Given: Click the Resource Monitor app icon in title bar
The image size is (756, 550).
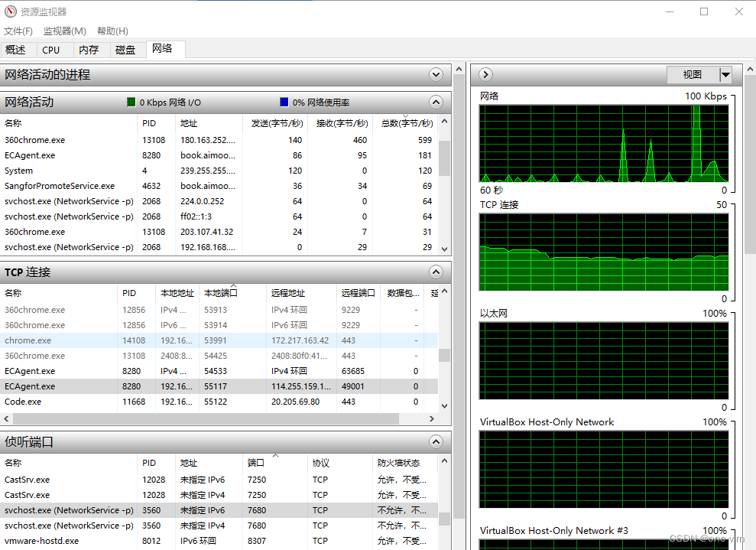Looking at the screenshot, I should click(10, 11).
